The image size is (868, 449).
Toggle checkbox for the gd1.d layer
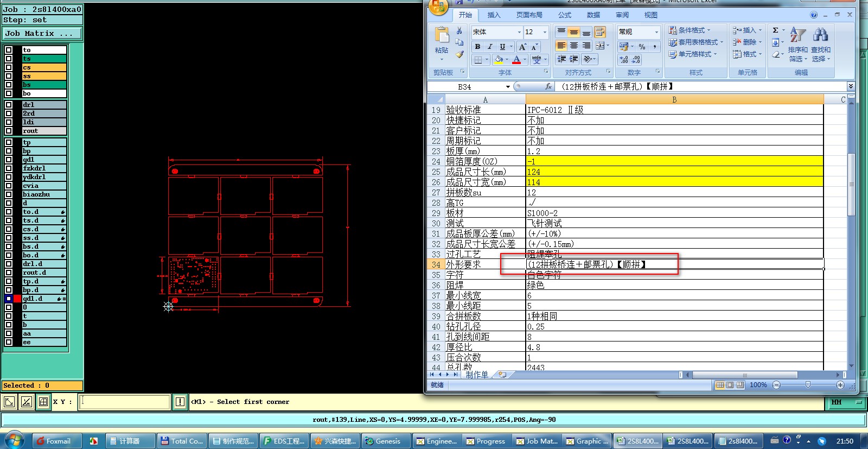pyautogui.click(x=9, y=299)
